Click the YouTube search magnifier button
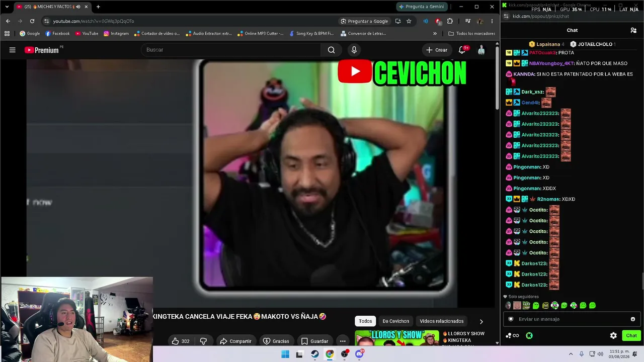This screenshot has height=362, width=644. tap(331, 50)
